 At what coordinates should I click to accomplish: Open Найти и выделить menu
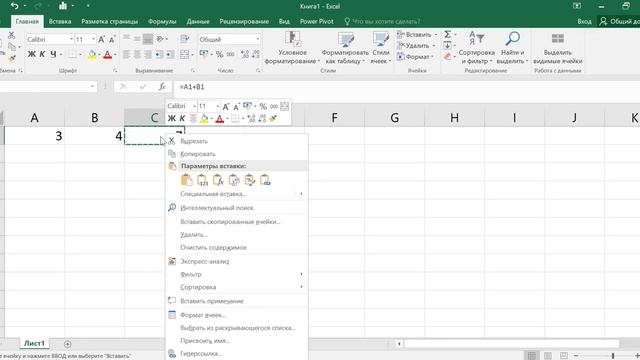click(x=512, y=48)
